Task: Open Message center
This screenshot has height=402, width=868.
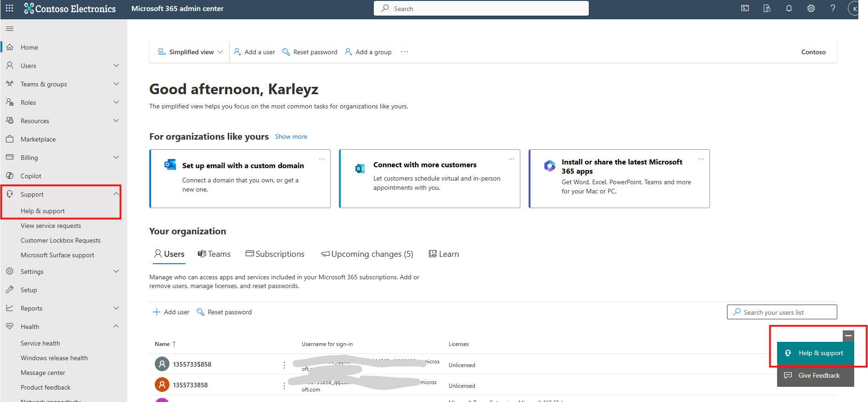Action: pyautogui.click(x=43, y=373)
